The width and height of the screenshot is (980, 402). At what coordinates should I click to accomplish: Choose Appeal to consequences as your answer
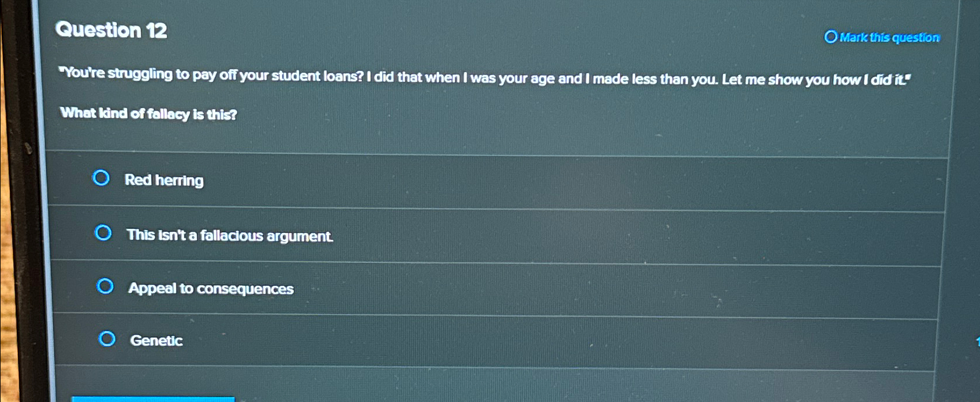click(211, 288)
